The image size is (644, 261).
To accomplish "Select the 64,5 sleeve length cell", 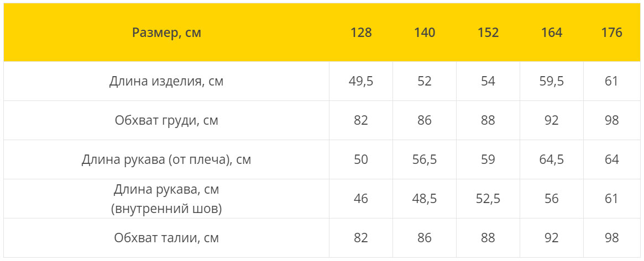I will (552, 159).
